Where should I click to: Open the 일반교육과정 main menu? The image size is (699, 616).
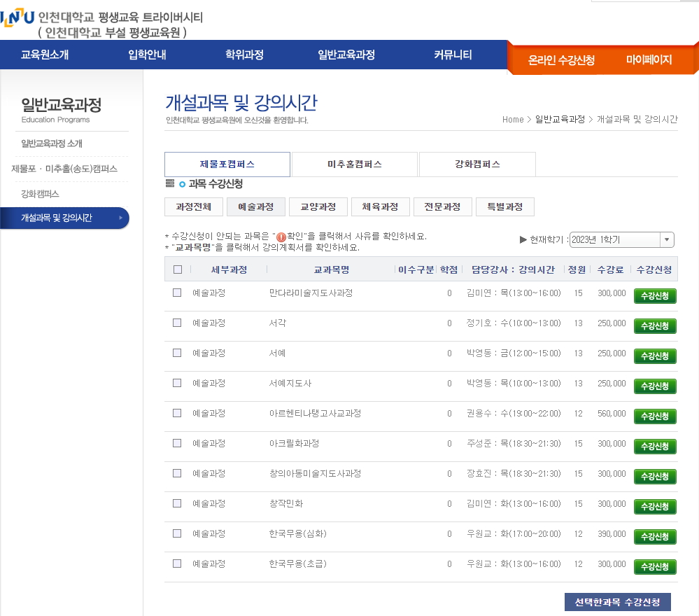[x=346, y=55]
